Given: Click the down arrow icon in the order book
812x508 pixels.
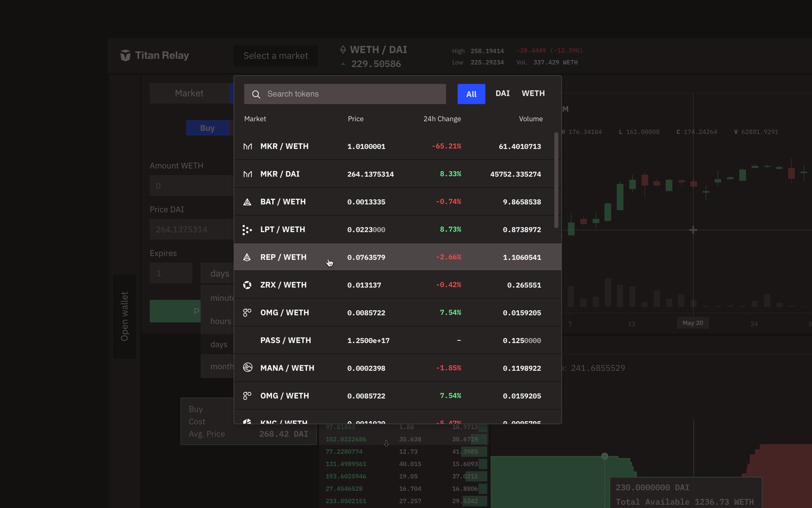Looking at the screenshot, I should (x=386, y=444).
